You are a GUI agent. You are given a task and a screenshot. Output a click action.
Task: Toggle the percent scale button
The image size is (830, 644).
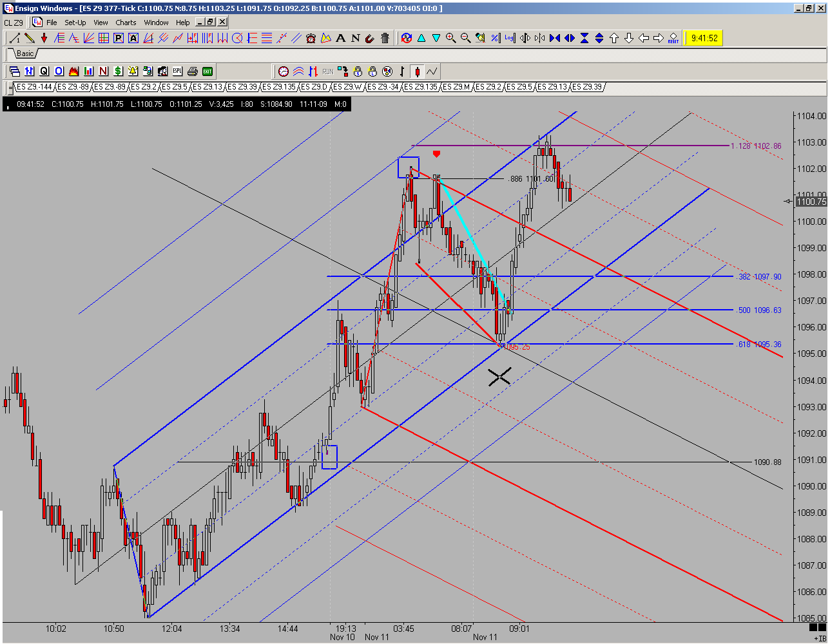(495, 38)
